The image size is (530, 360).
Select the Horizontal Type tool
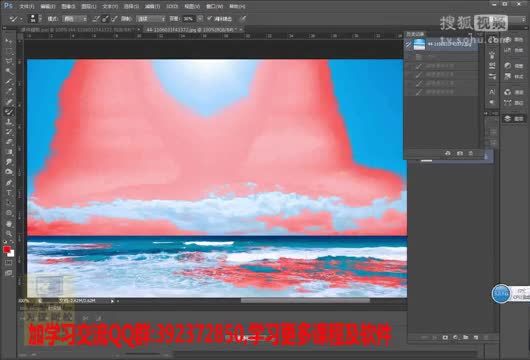(8, 193)
